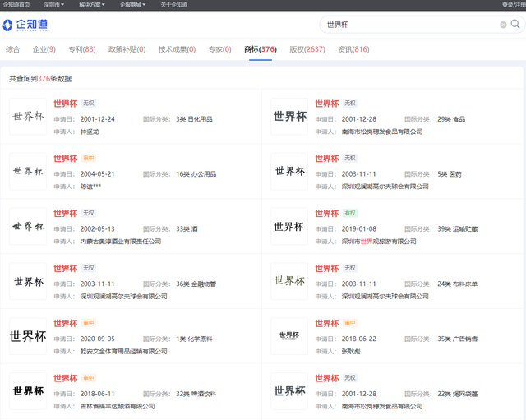
Task: Clear the search box text
Action: click(x=503, y=25)
